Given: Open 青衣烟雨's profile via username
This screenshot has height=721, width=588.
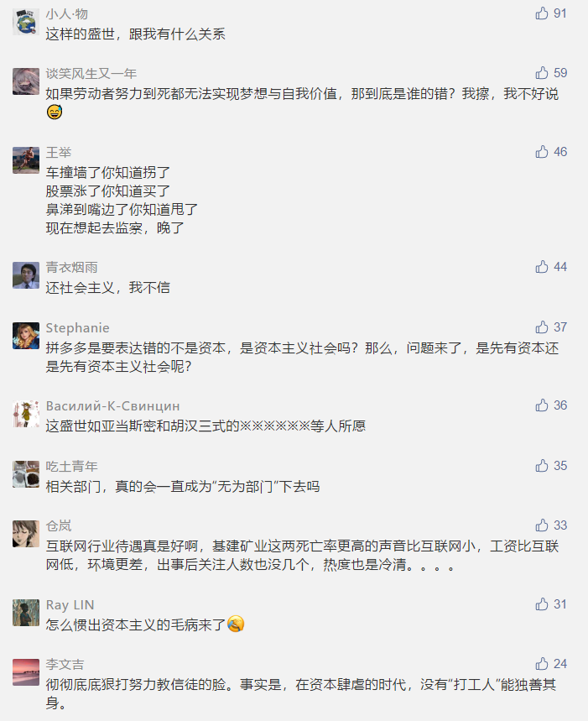Looking at the screenshot, I should pyautogui.click(x=71, y=267).
